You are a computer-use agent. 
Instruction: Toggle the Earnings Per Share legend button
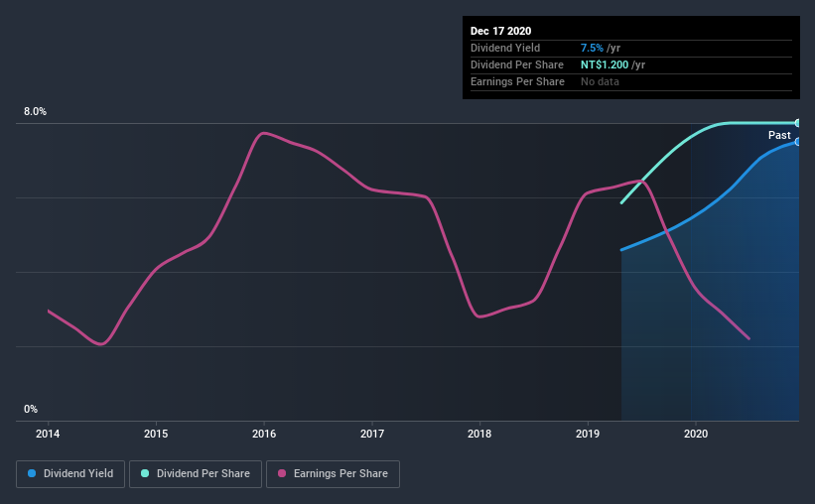click(333, 474)
